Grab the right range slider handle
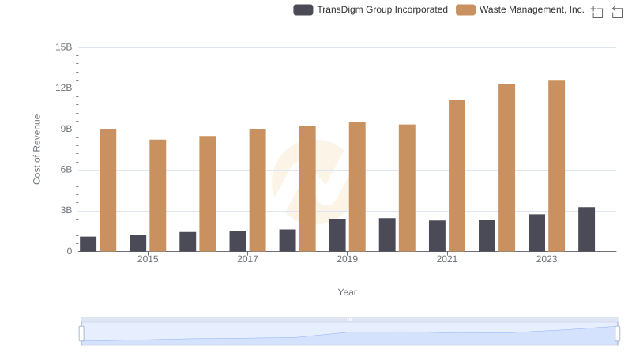632x364 pixels. (618, 334)
